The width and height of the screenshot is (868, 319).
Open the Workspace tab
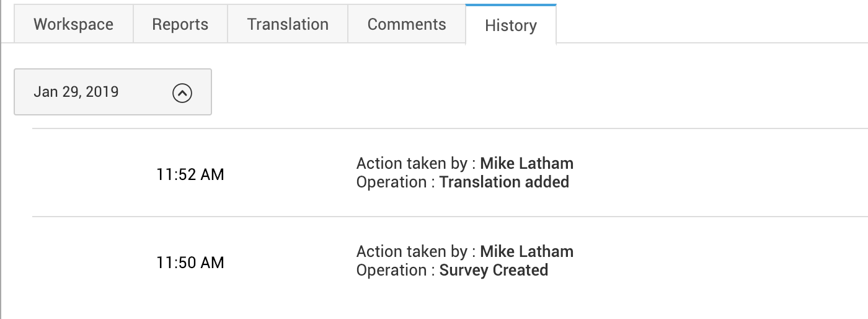point(73,24)
